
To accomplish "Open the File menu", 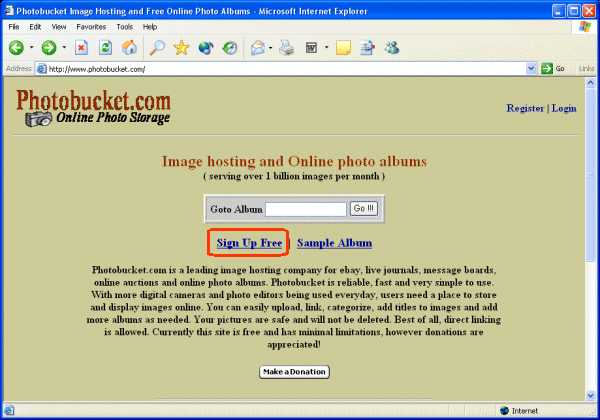I will point(14,27).
